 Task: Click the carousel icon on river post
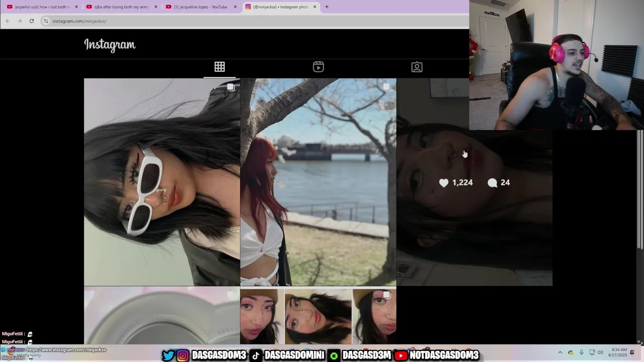tap(386, 87)
